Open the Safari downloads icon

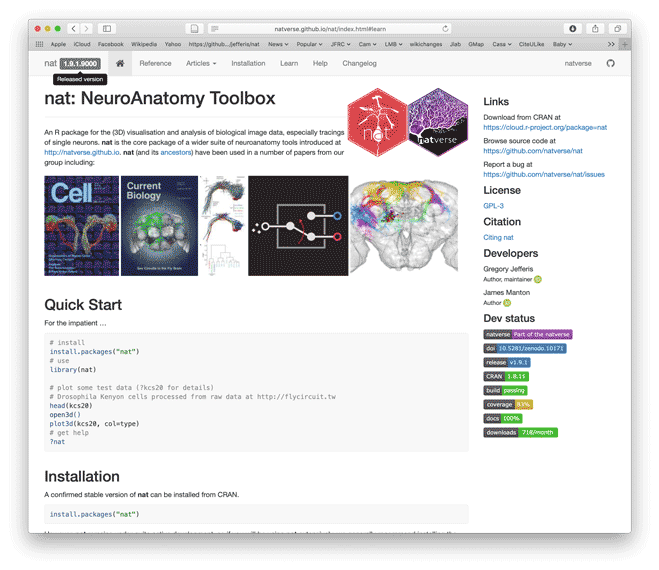coord(573,29)
